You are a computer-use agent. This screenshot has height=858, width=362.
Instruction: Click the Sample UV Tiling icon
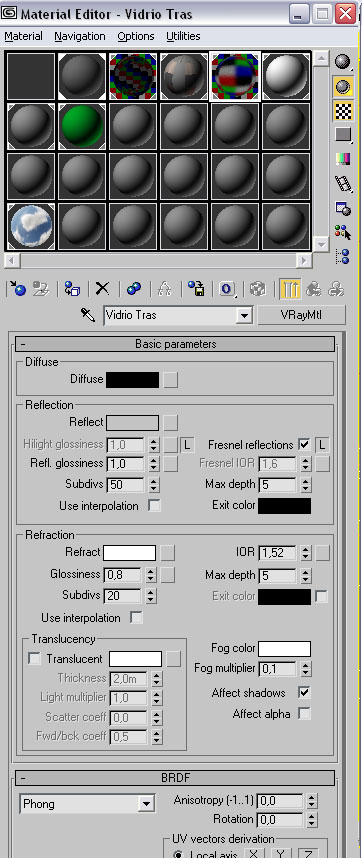coord(343,135)
